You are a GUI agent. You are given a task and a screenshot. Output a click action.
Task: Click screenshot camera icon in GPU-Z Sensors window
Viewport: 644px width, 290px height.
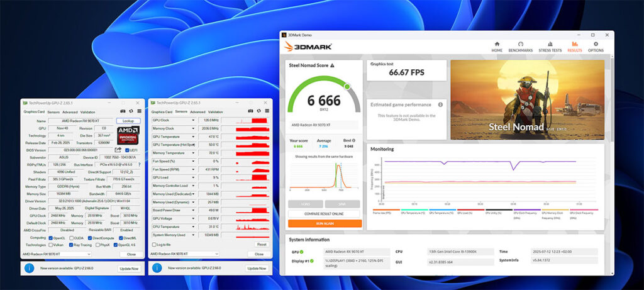[250, 111]
